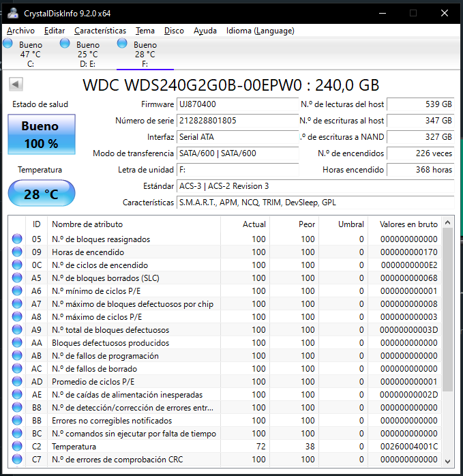Click status orb for drive F:
463x476 pixels.
[122, 44]
